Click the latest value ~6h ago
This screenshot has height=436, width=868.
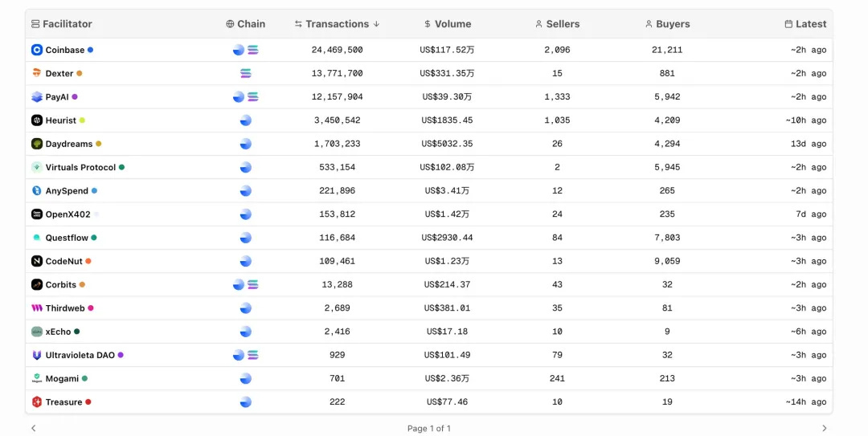(x=809, y=332)
